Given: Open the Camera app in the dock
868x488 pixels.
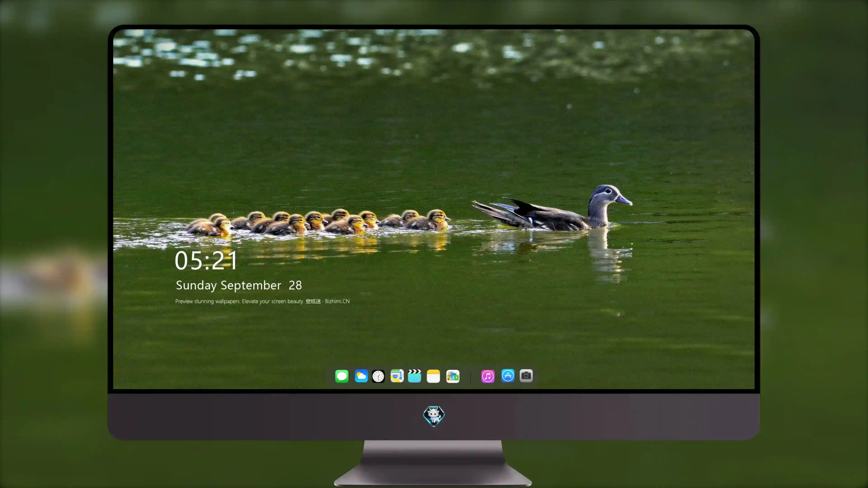Looking at the screenshot, I should 526,375.
